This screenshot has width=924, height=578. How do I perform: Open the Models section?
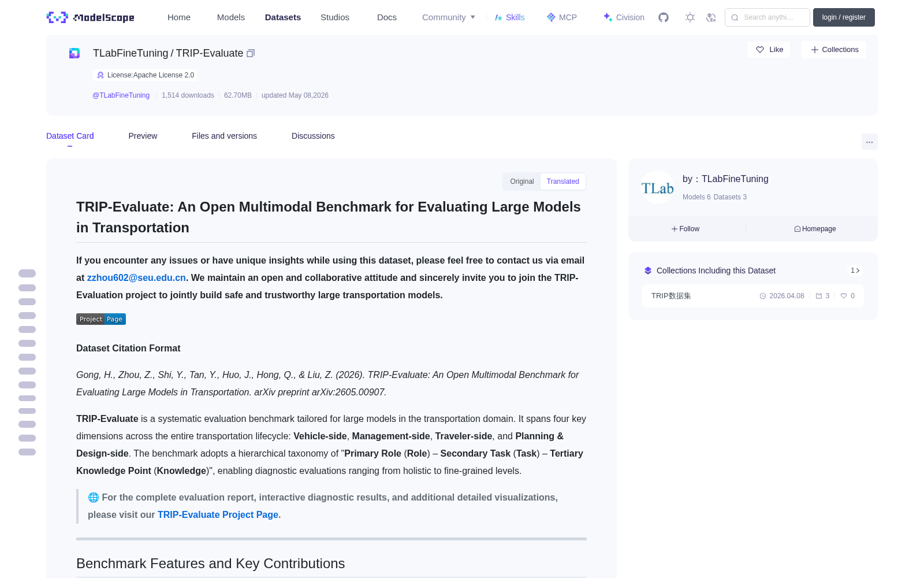231,17
